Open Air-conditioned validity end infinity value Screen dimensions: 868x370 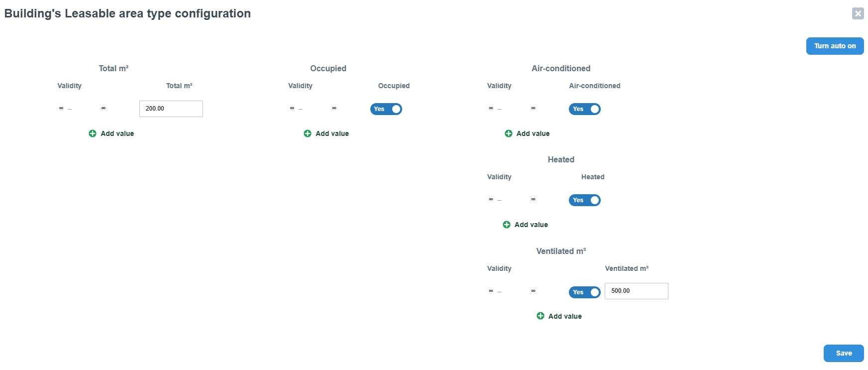533,108
